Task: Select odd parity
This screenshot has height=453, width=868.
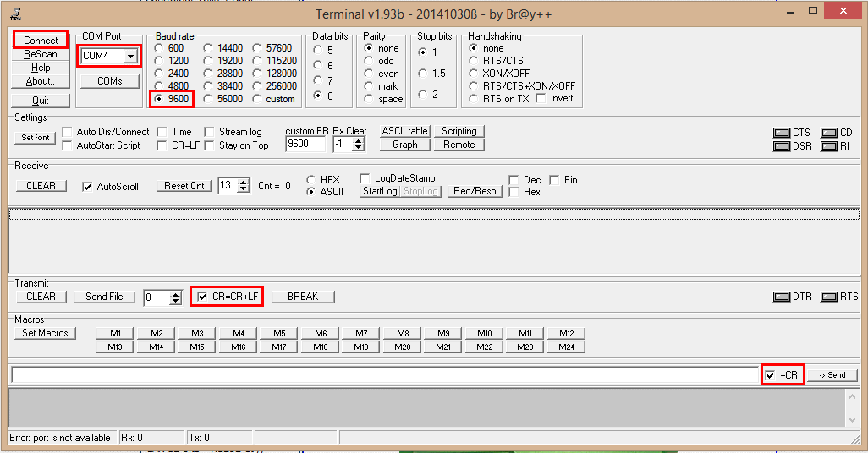Action: coord(369,61)
